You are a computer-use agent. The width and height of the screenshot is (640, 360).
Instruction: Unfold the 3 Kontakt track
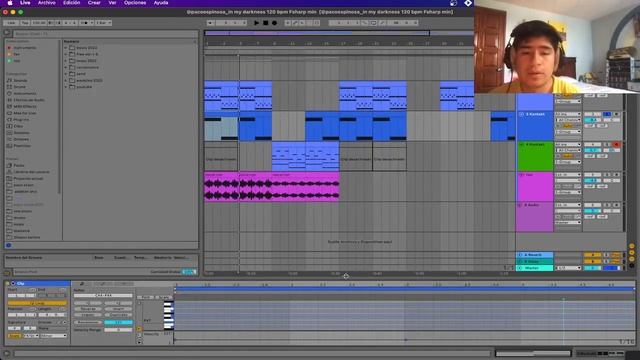[x=521, y=114]
